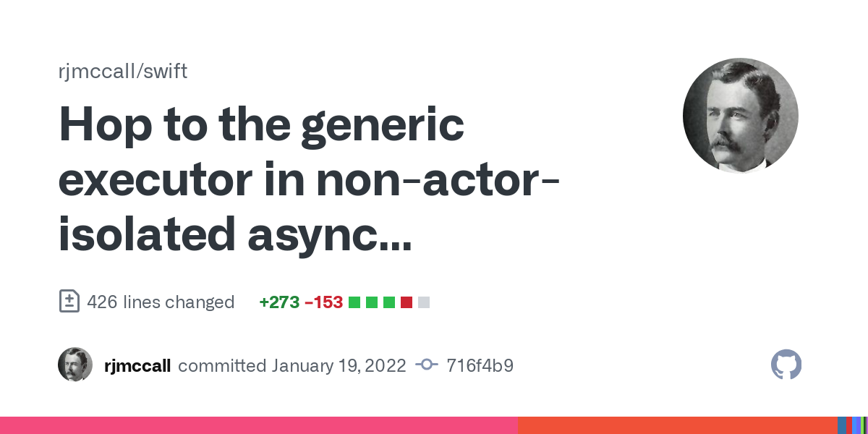
Task: Click the second green diffstat square
Action: pyautogui.click(x=372, y=302)
